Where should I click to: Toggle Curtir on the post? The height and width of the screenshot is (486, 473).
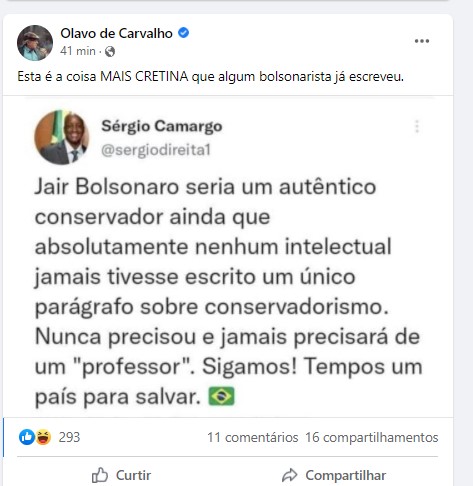[x=121, y=475]
